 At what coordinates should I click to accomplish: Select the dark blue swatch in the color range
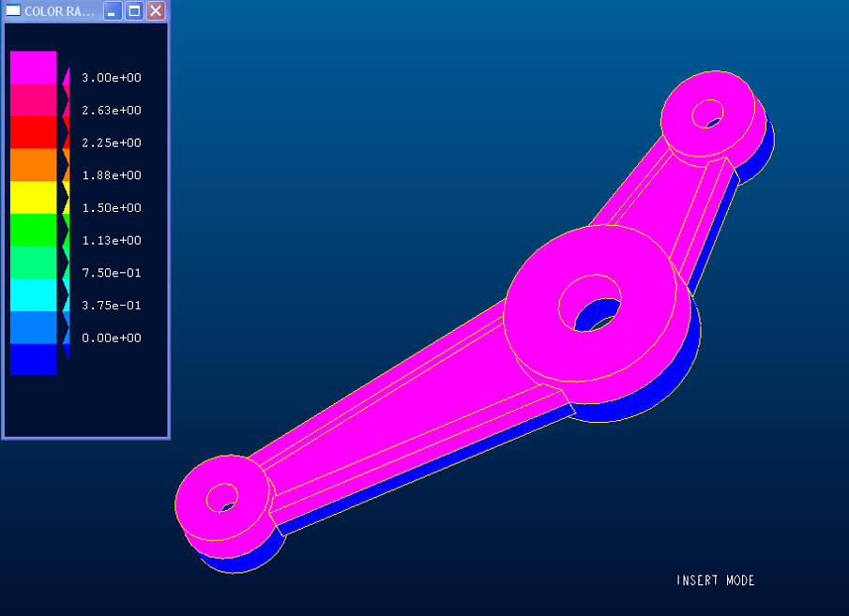[34, 359]
